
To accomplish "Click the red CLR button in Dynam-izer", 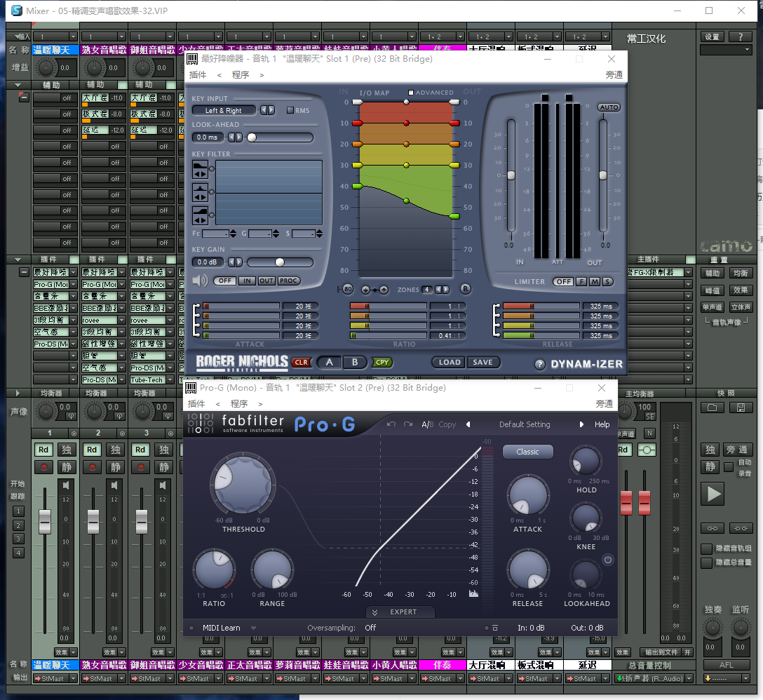I will tap(302, 362).
